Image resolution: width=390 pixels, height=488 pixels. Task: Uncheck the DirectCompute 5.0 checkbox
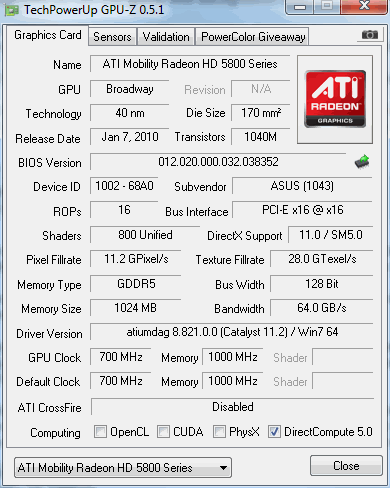pos(274,431)
